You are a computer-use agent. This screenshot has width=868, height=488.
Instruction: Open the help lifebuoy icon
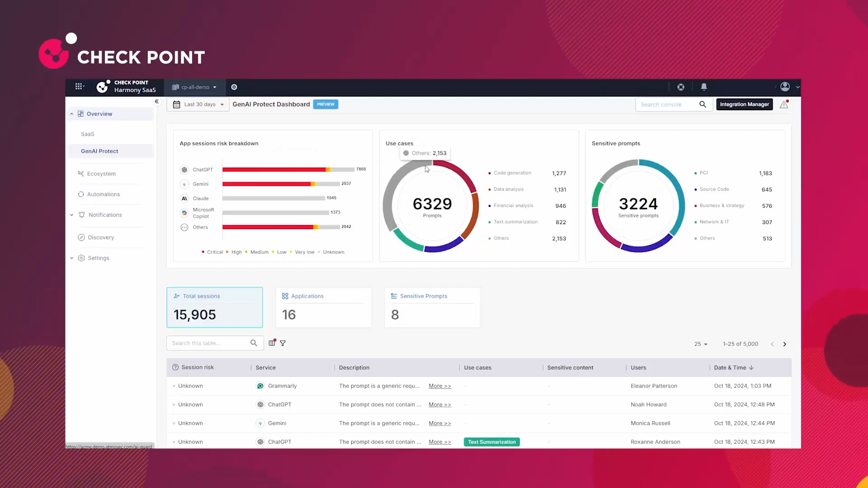[681, 87]
